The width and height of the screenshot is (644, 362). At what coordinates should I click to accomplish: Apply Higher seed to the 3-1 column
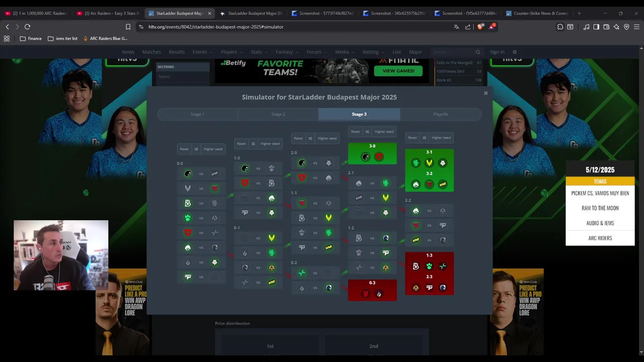441,138
